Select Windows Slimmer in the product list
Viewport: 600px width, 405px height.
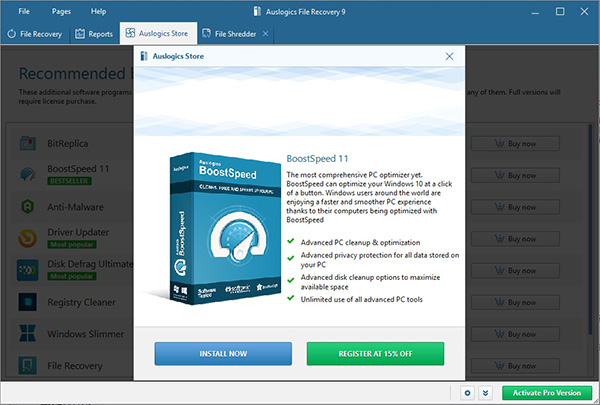[x=86, y=334]
